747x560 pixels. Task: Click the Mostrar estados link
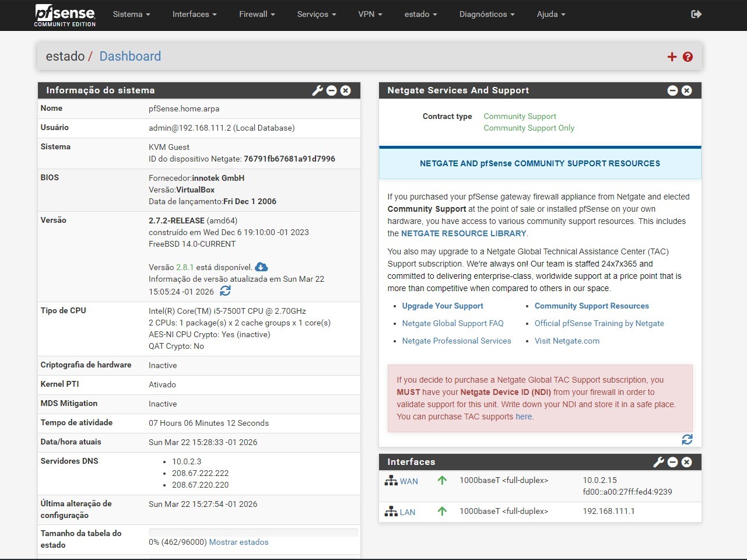click(x=239, y=542)
